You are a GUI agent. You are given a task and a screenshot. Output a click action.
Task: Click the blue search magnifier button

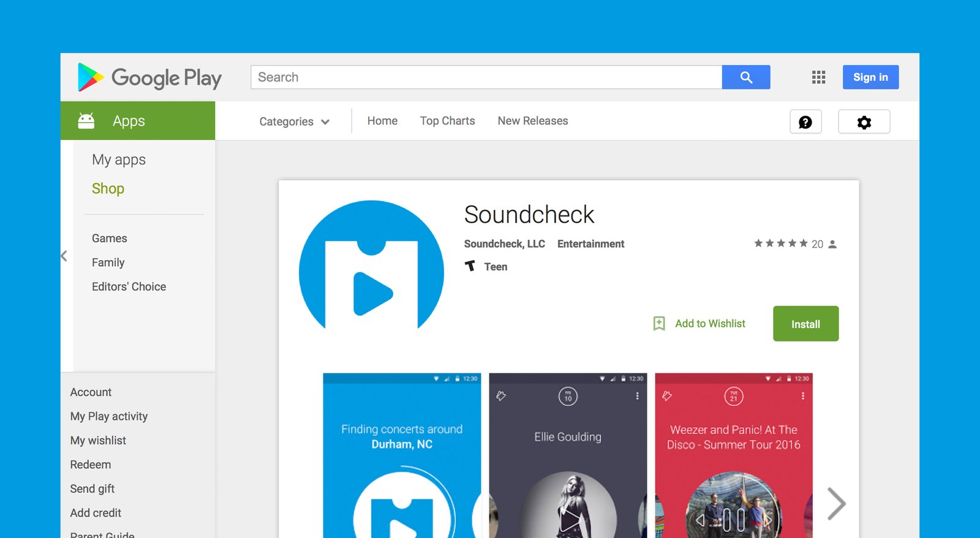(745, 77)
